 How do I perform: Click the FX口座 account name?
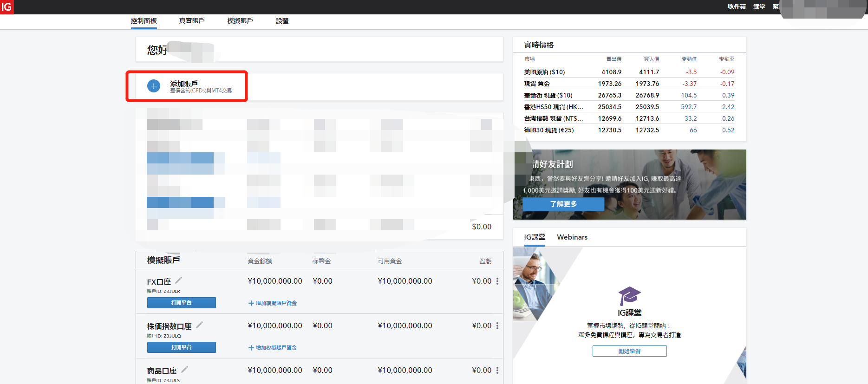tap(159, 282)
